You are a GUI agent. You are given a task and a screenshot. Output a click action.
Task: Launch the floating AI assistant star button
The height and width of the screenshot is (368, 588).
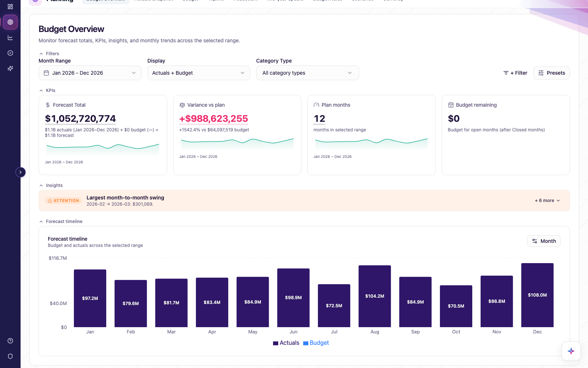tap(571, 351)
